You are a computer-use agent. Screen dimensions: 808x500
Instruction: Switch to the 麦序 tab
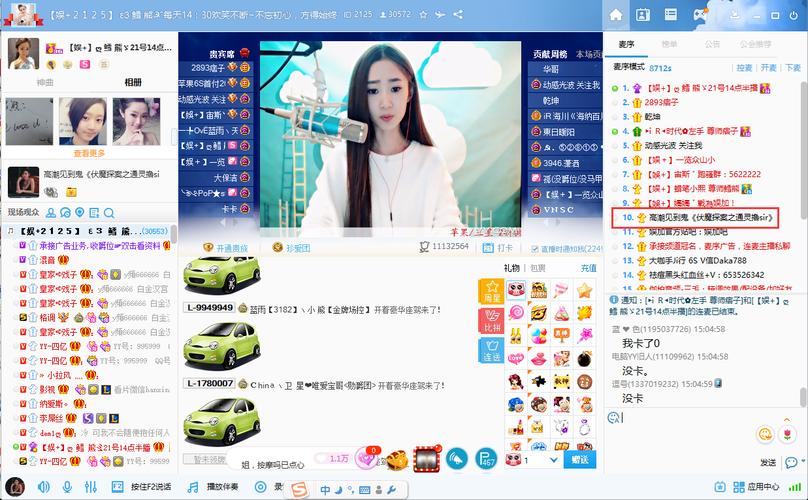click(x=626, y=44)
